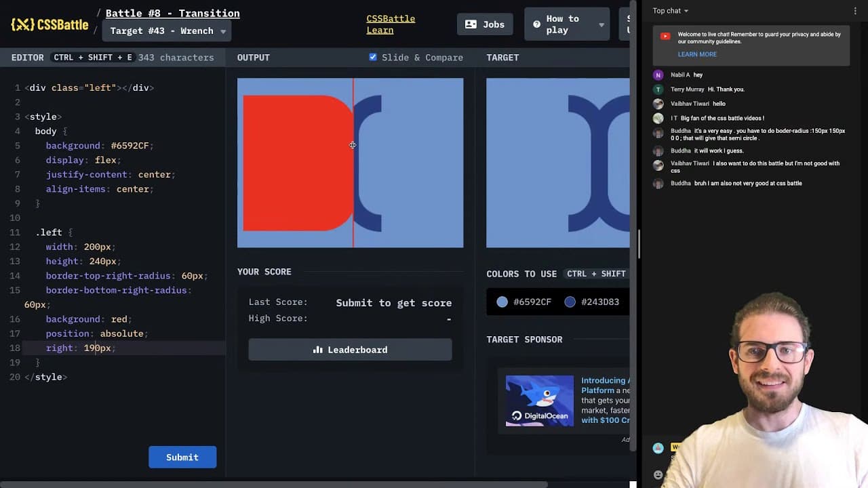Click the 'background: #6592CF;' code line

(x=100, y=146)
